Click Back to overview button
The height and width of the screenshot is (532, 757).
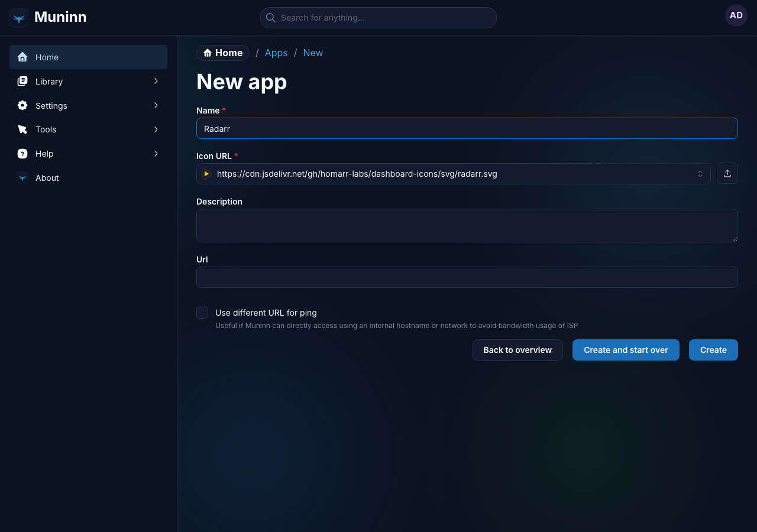pos(517,350)
